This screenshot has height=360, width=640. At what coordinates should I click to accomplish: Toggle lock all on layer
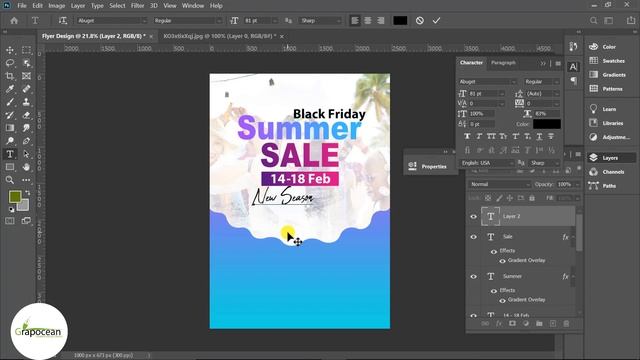(532, 198)
